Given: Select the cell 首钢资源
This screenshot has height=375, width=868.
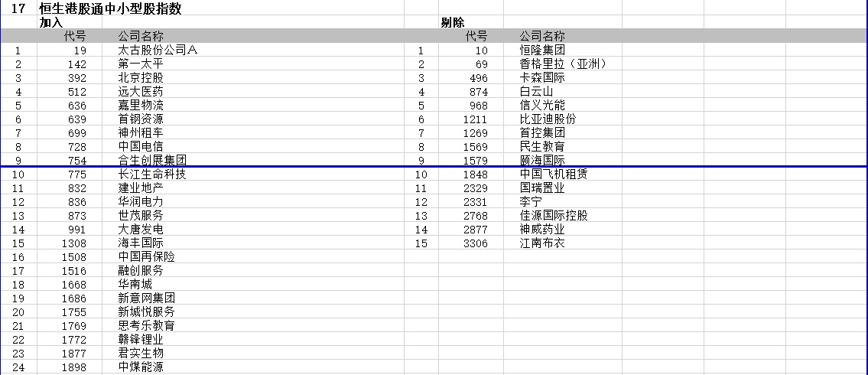Looking at the screenshot, I should 141,119.
